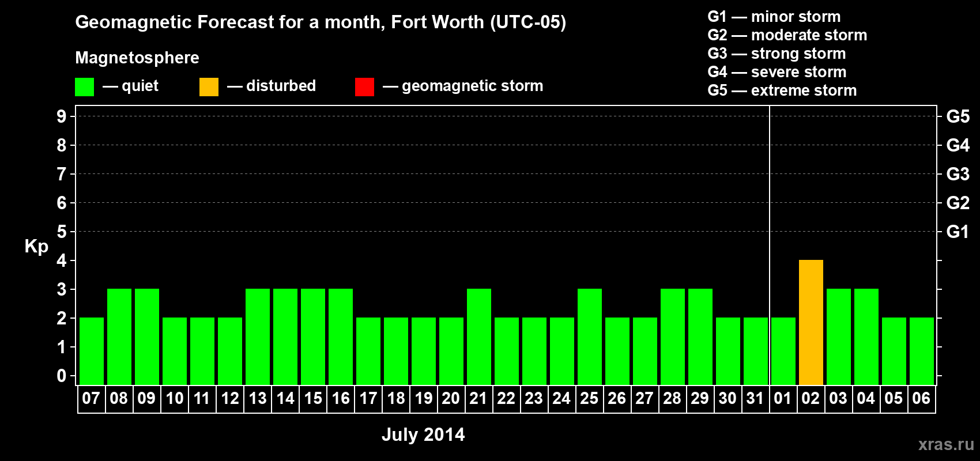Viewport: 980px width, 461px height.
Task: Click date label 09 on the axis
Action: tap(146, 398)
